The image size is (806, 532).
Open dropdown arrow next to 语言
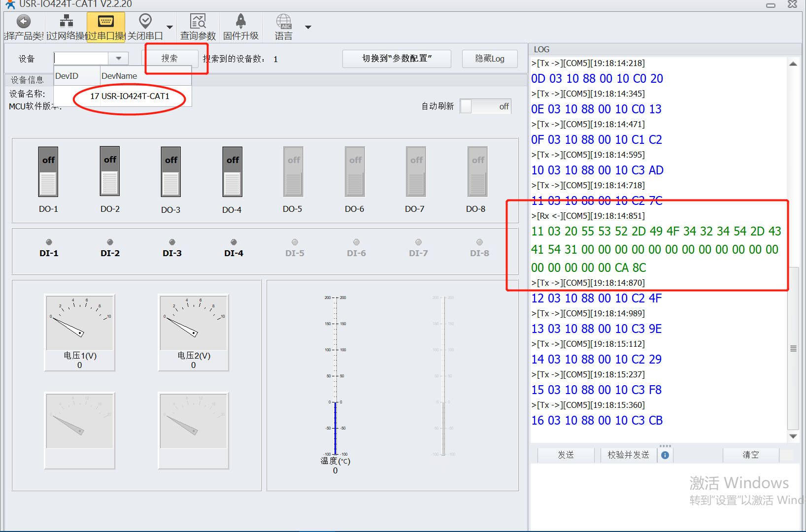pos(308,27)
